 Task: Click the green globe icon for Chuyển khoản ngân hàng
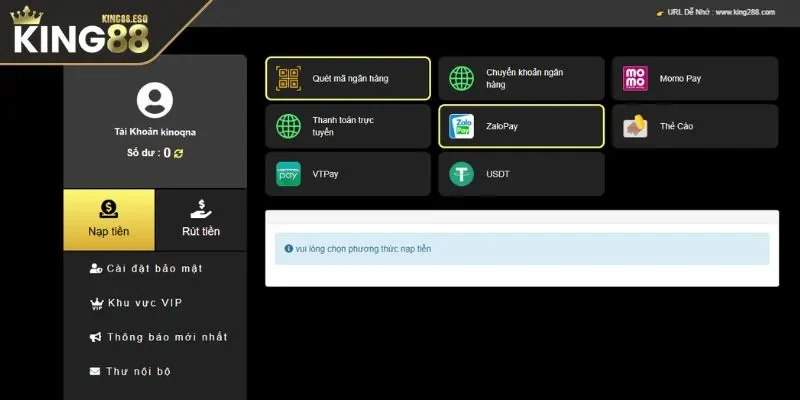tap(462, 79)
